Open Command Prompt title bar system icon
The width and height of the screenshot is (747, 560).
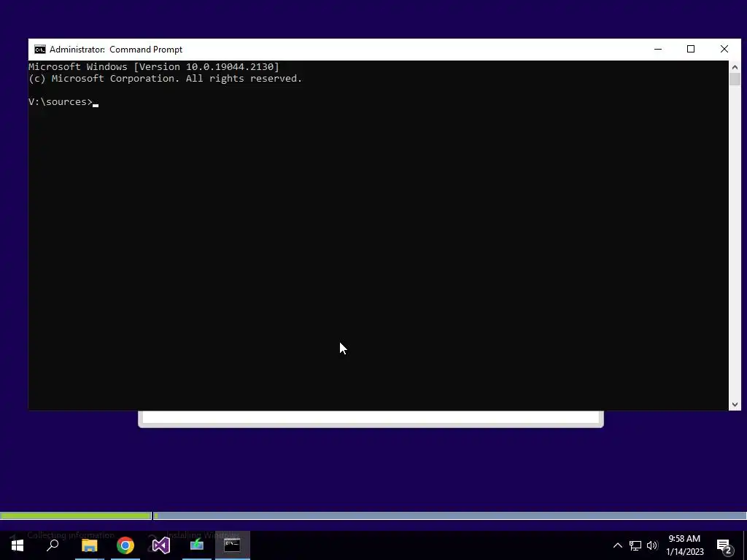click(x=40, y=50)
